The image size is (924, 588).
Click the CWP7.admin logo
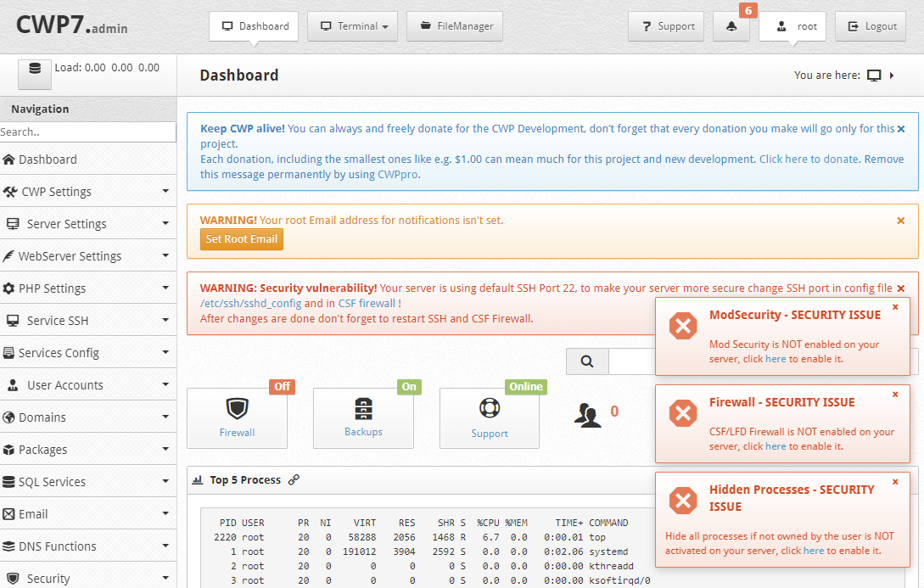72,25
